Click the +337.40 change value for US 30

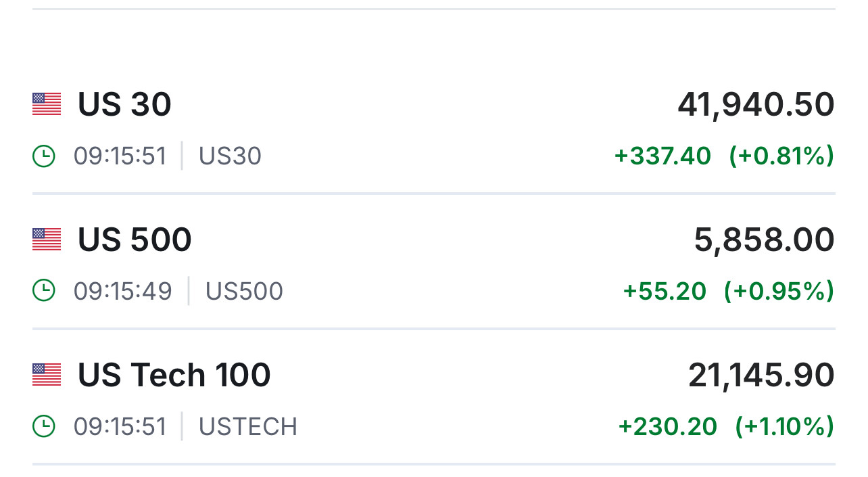(x=662, y=156)
